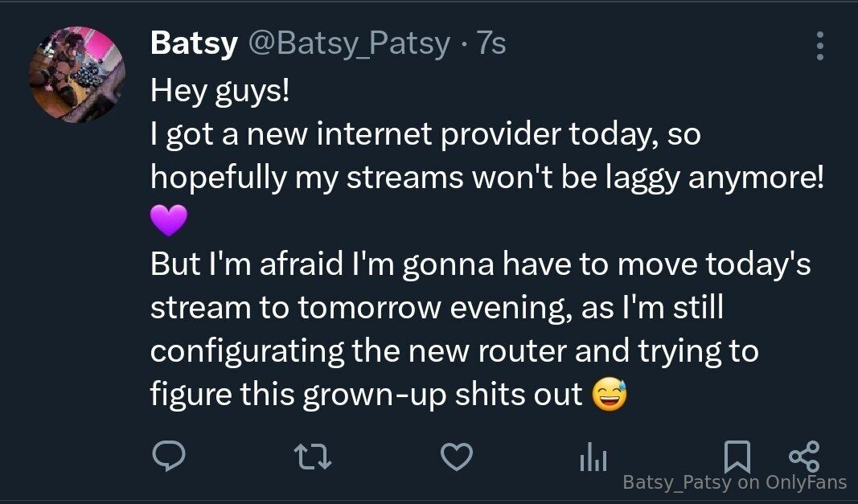
Task: Like the tweet with the heart icon
Action: pos(458,457)
